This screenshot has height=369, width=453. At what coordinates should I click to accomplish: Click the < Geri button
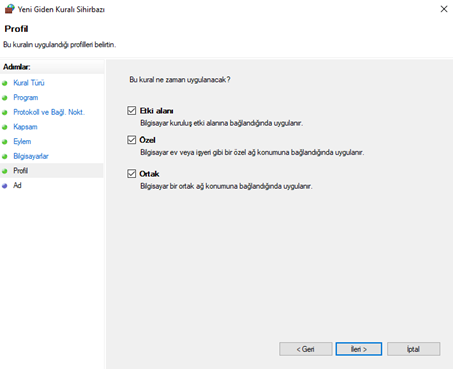click(306, 349)
